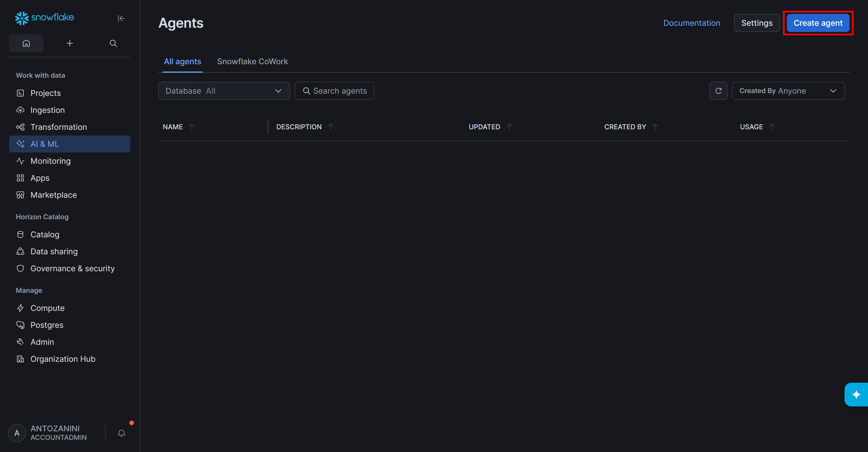The height and width of the screenshot is (452, 868).
Task: Open the sparkle AI assistant button
Action: pyautogui.click(x=856, y=394)
